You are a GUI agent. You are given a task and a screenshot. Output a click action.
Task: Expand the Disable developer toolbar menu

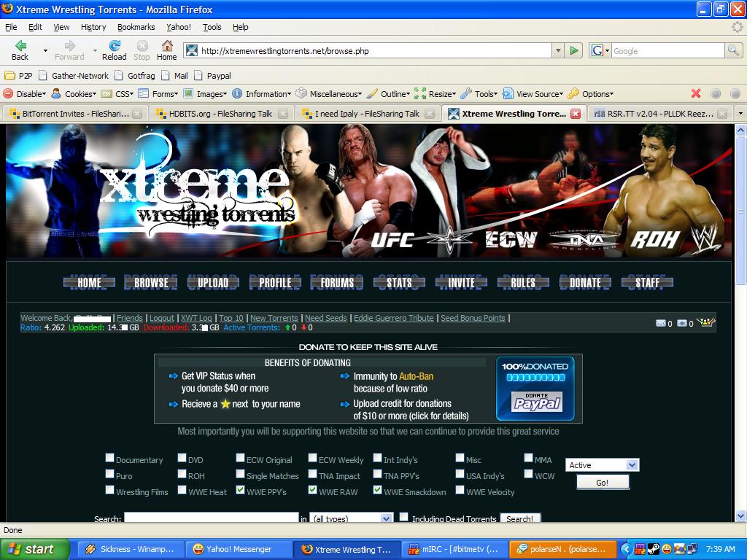(x=26, y=94)
